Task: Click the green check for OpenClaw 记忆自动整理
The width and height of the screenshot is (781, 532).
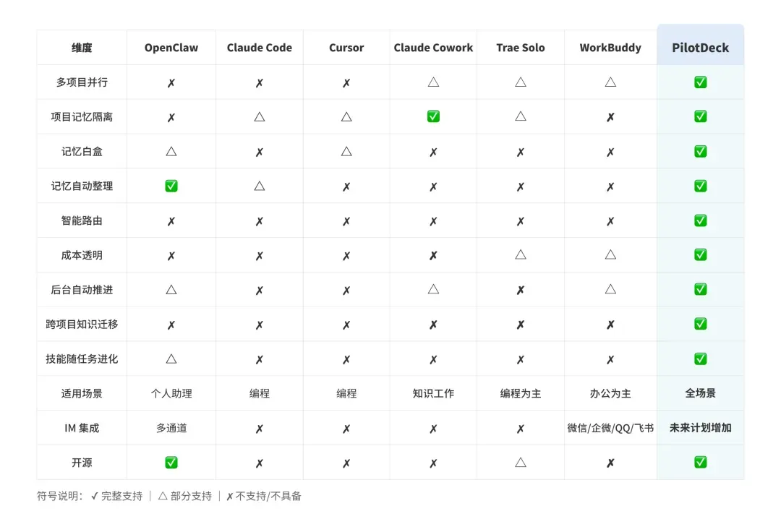Action: [171, 186]
